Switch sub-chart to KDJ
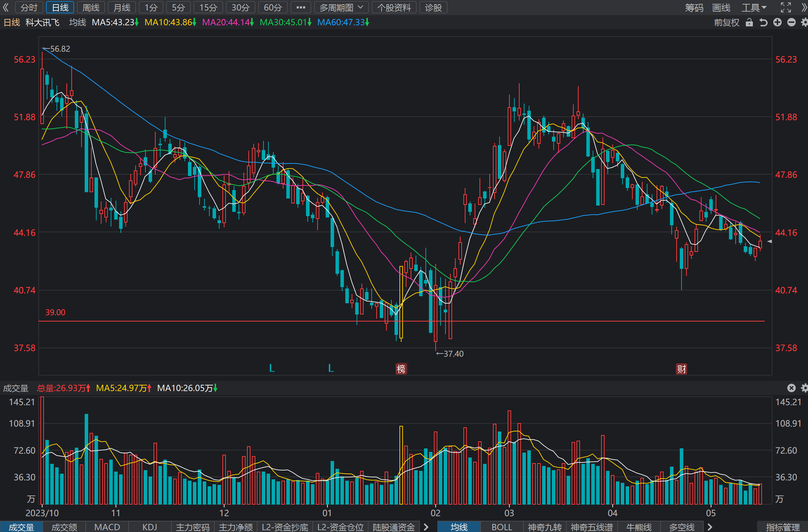The height and width of the screenshot is (532, 808). tap(150, 527)
